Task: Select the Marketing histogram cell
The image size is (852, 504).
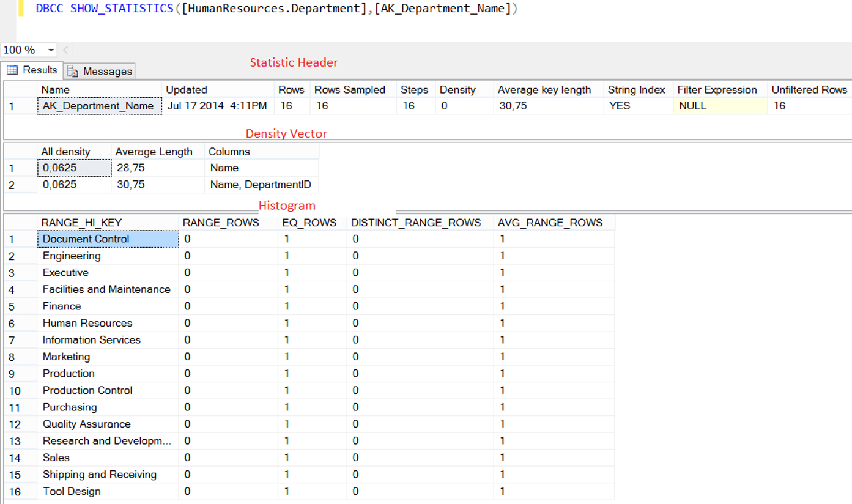Action: point(108,357)
